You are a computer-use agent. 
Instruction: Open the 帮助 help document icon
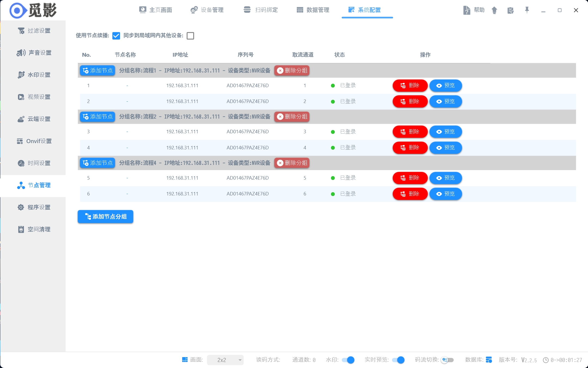tap(467, 10)
